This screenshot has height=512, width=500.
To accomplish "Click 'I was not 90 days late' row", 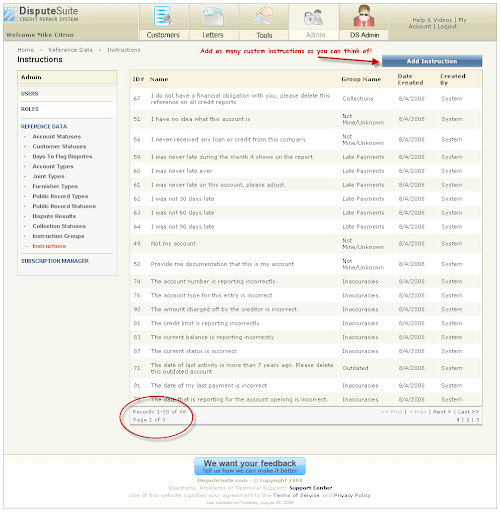I will click(182, 227).
